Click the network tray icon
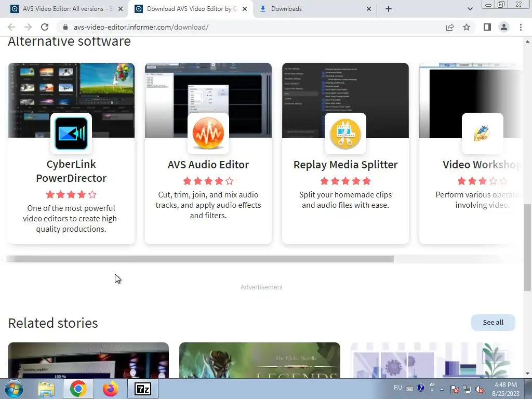The width and height of the screenshot is (532, 399). coord(467,389)
